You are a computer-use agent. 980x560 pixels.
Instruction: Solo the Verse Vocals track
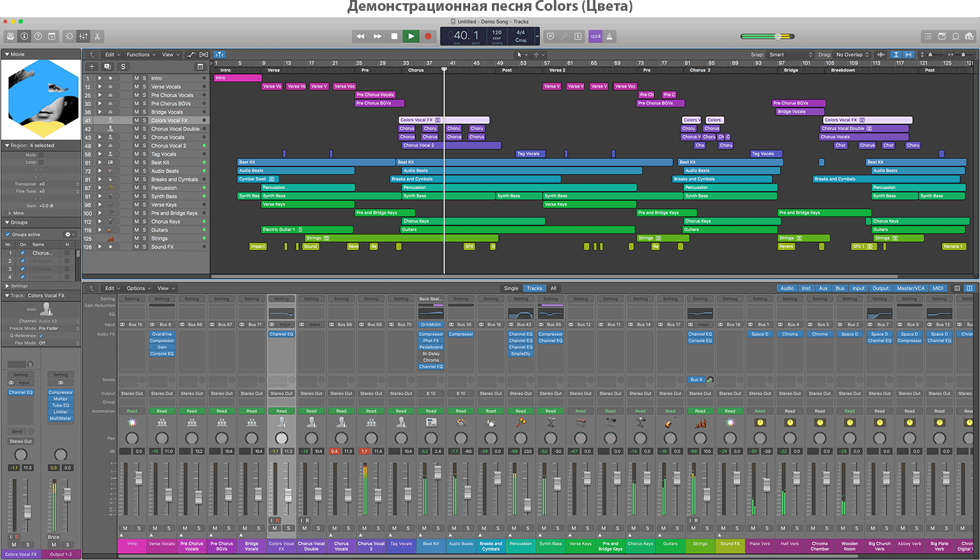[x=144, y=87]
